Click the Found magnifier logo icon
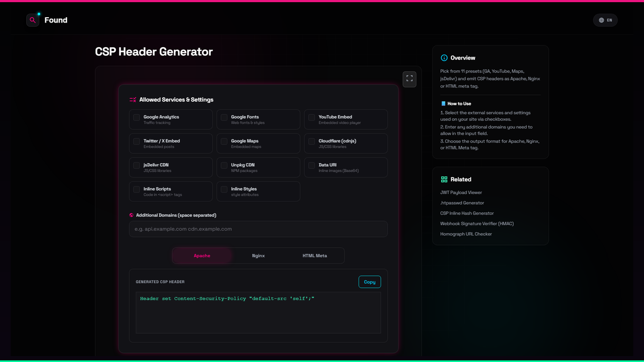Image resolution: width=644 pixels, height=362 pixels. coord(33,20)
